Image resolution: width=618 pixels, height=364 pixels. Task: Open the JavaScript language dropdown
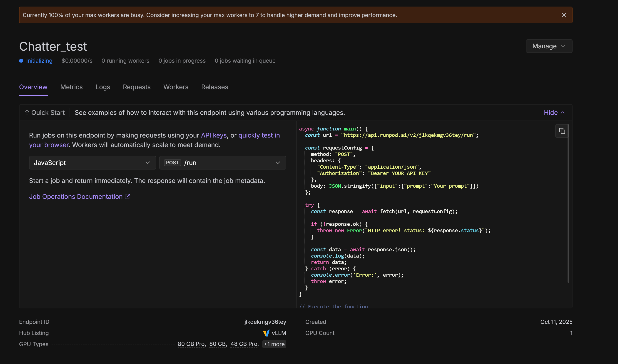point(92,163)
